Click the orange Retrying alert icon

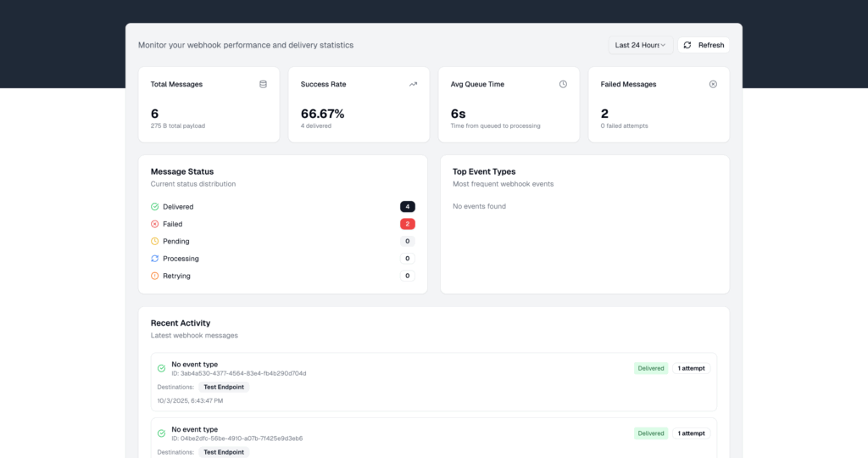pos(155,276)
